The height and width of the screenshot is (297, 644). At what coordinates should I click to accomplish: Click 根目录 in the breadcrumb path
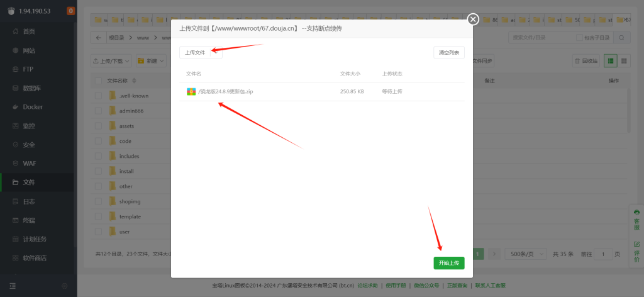point(116,38)
